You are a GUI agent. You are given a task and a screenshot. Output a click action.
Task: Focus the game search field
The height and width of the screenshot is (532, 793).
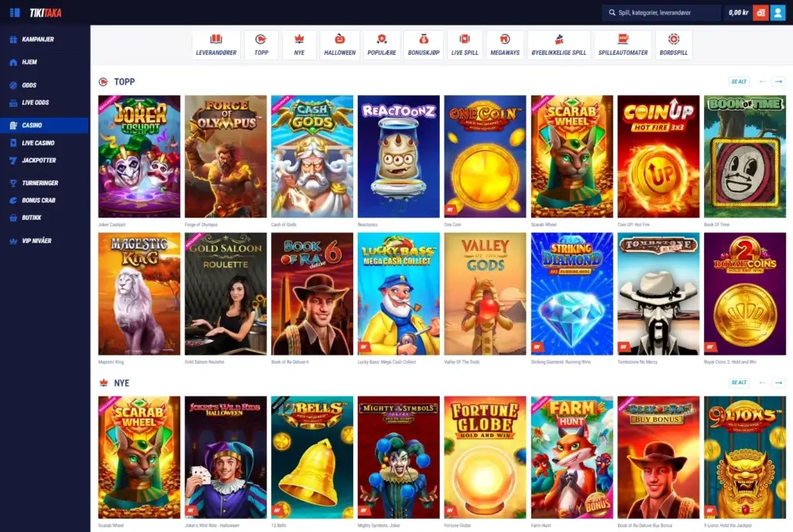pos(661,12)
